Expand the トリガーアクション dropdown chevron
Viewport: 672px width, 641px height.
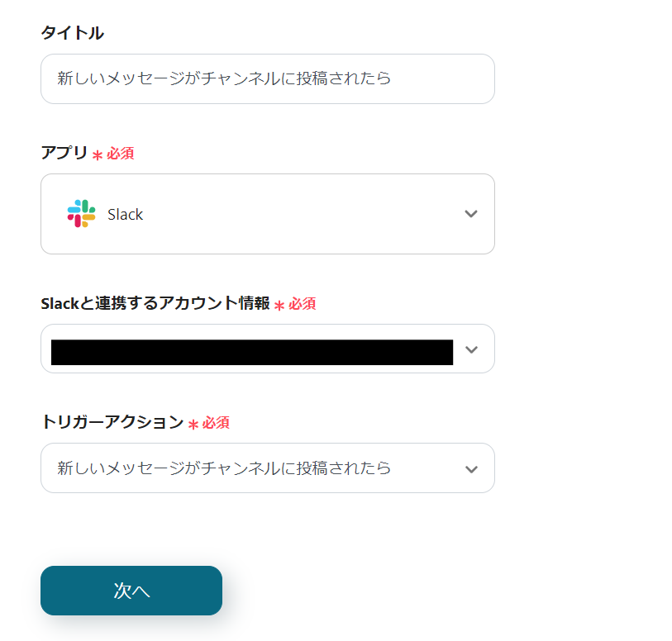click(x=471, y=468)
